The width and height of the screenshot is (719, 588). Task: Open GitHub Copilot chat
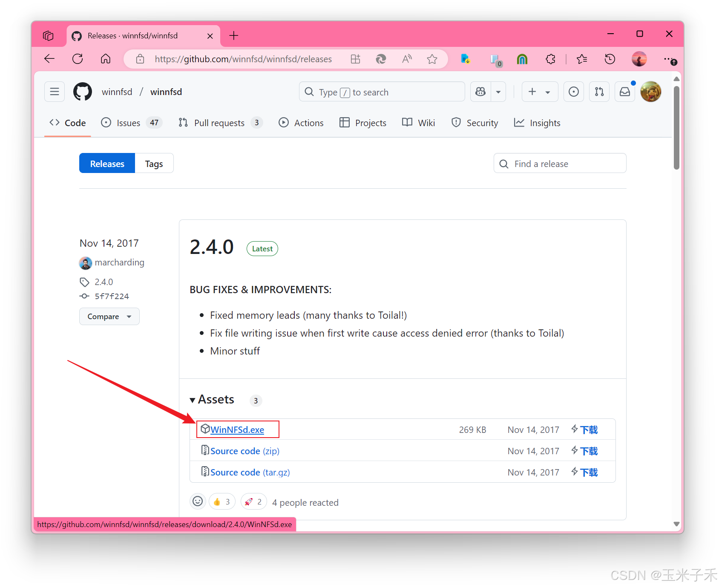tap(480, 92)
